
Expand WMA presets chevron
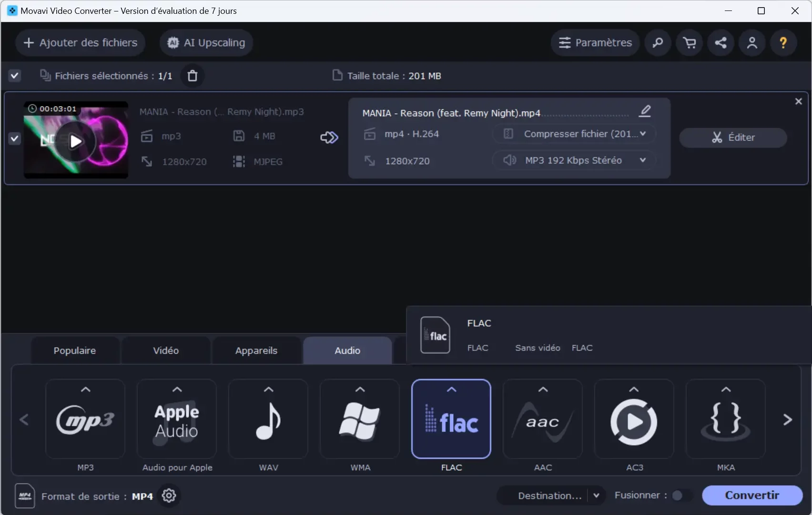tap(360, 390)
